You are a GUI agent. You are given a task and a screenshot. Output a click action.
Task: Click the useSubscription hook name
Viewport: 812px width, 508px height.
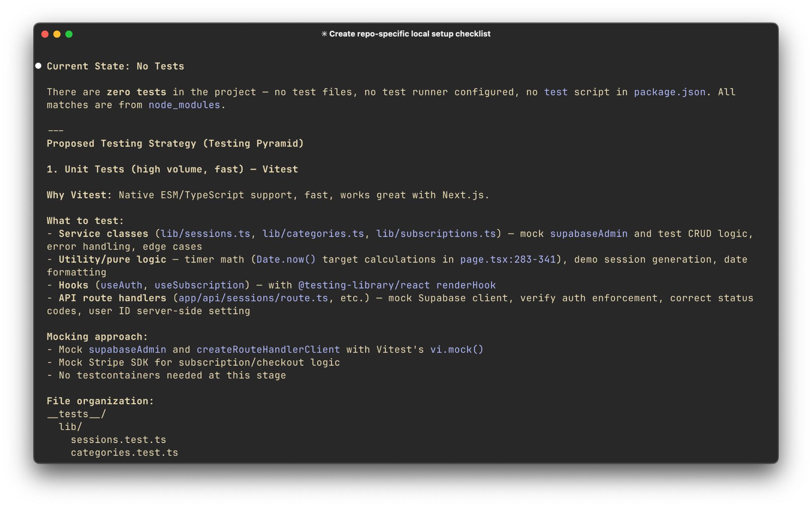(199, 285)
